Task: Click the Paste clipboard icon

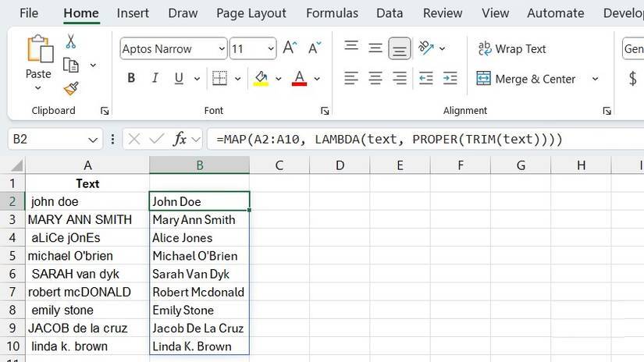Action: click(x=40, y=49)
